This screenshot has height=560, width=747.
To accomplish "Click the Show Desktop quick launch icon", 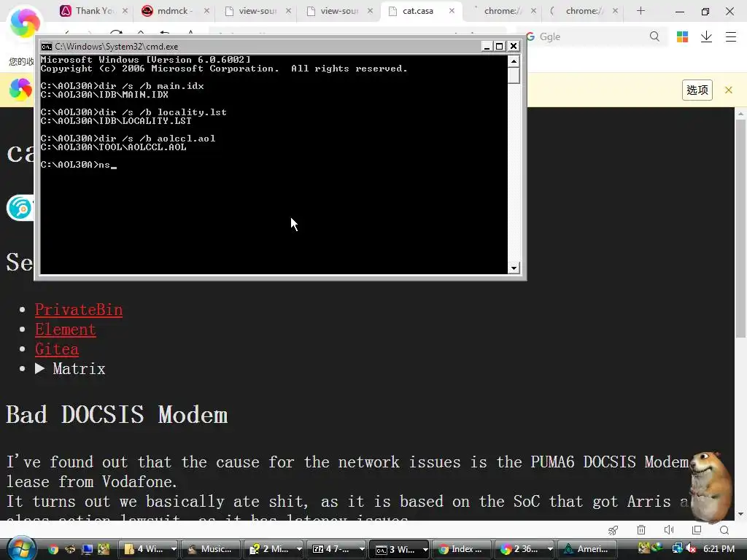I will 88,550.
